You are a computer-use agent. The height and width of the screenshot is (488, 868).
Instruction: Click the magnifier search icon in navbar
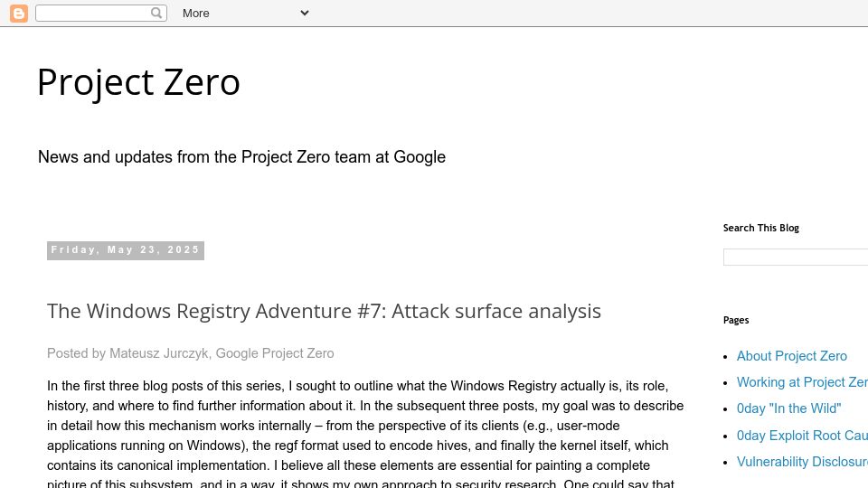pos(156,13)
